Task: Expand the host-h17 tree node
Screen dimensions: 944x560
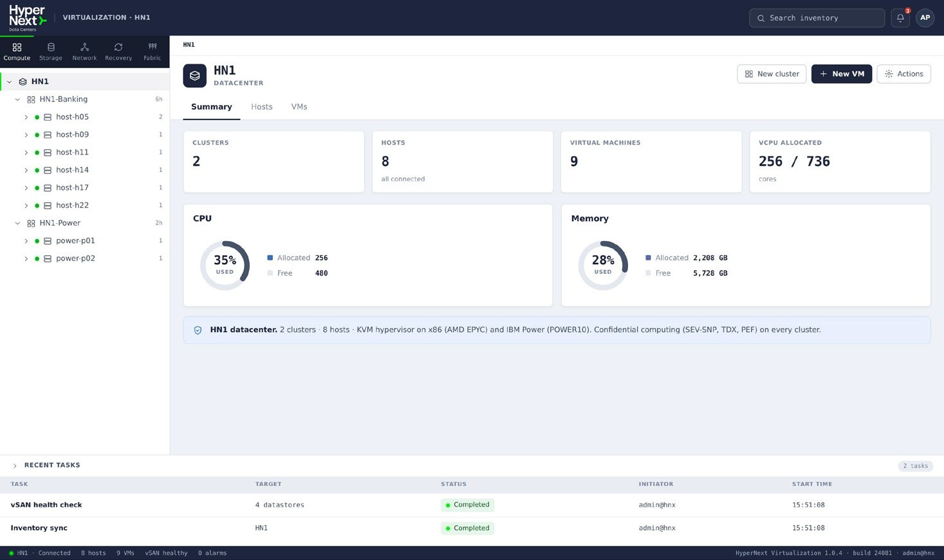Action: (26, 188)
